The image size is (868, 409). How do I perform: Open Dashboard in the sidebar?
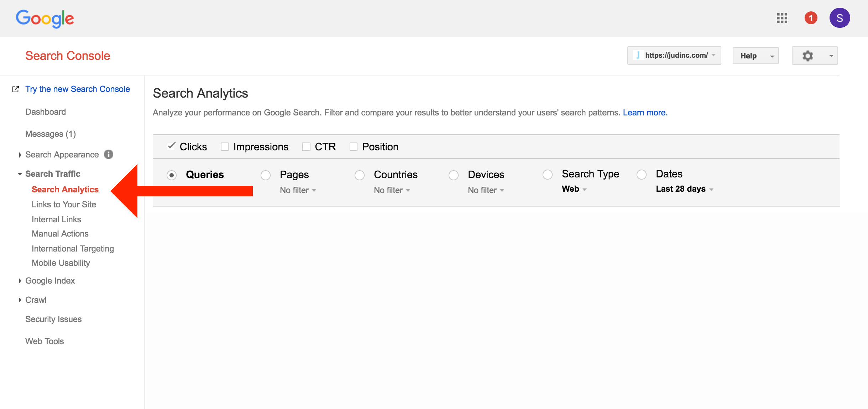[46, 112]
